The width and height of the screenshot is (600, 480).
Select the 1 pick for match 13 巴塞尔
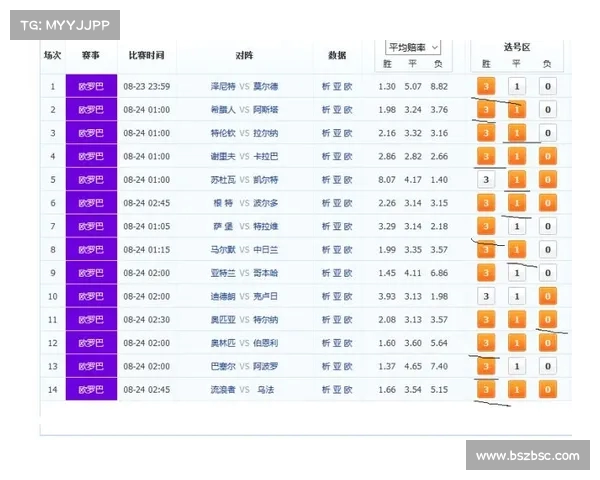tap(517, 367)
